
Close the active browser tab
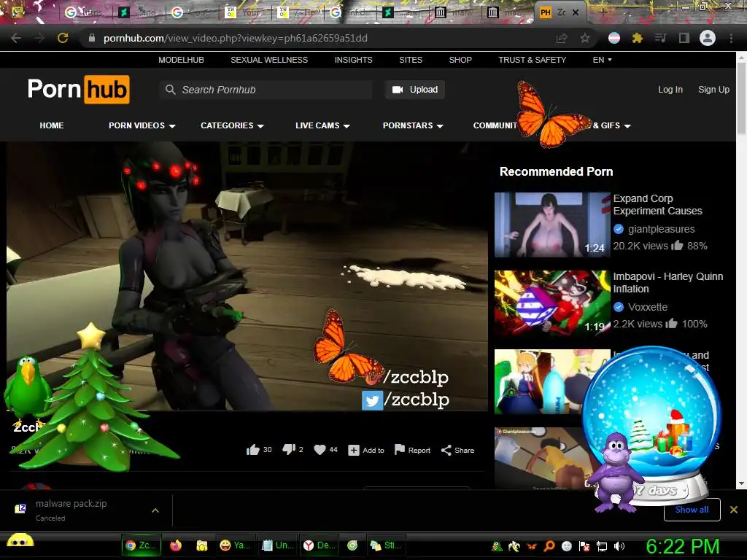coord(576,12)
